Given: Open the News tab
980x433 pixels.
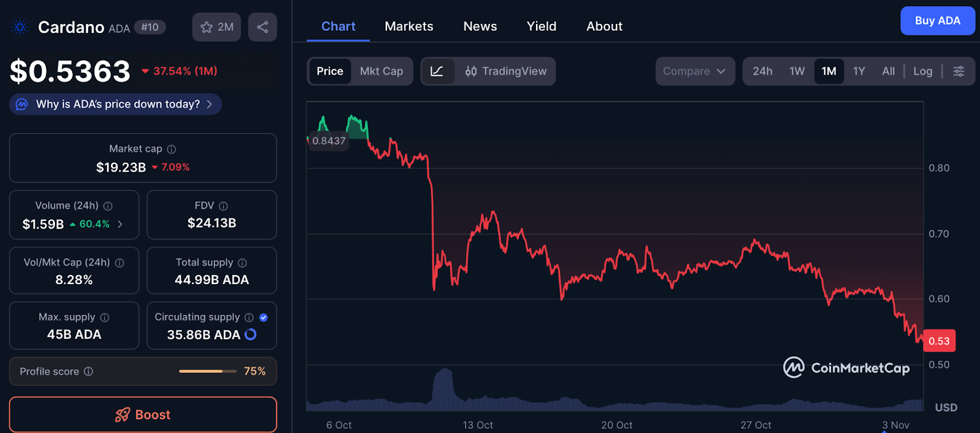Looking at the screenshot, I should pyautogui.click(x=480, y=26).
